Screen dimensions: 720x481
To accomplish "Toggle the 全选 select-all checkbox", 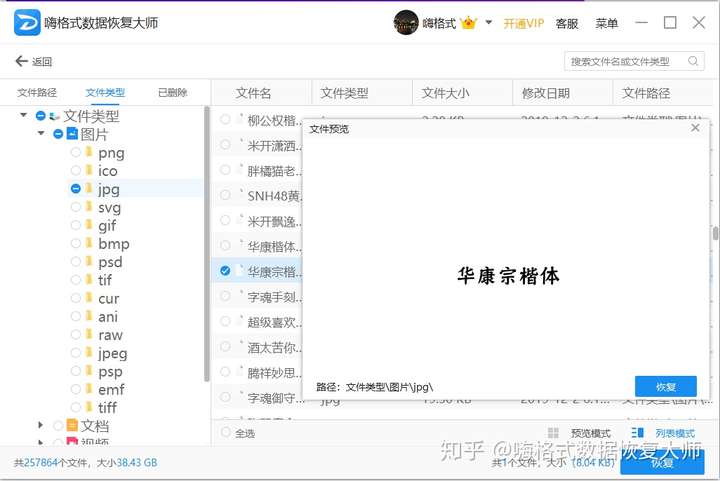I will coord(225,432).
